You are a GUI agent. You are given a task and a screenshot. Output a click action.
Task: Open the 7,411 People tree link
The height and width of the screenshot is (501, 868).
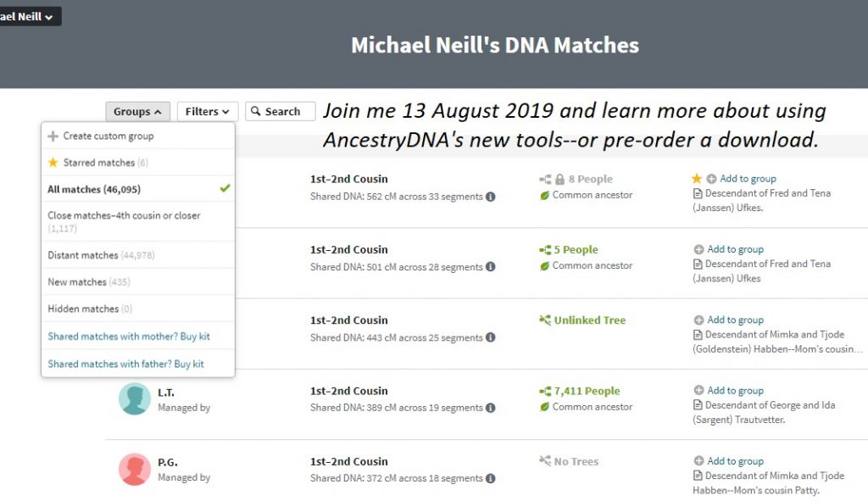587,391
